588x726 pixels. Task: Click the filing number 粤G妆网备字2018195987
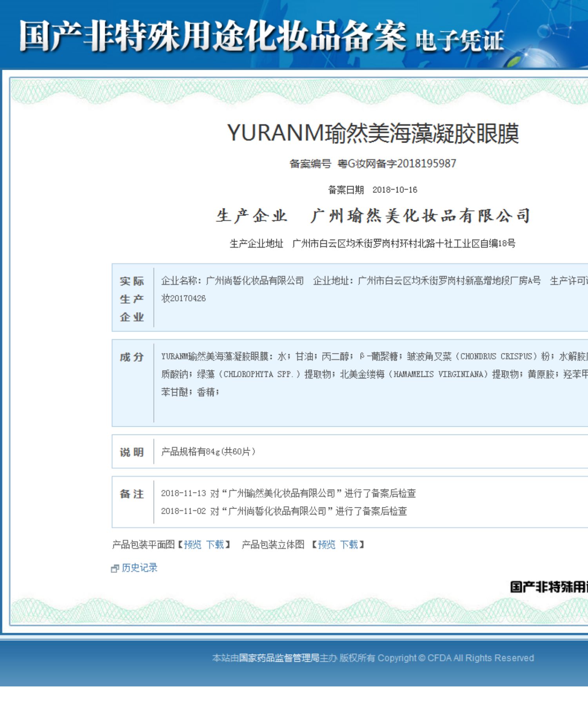click(397, 163)
